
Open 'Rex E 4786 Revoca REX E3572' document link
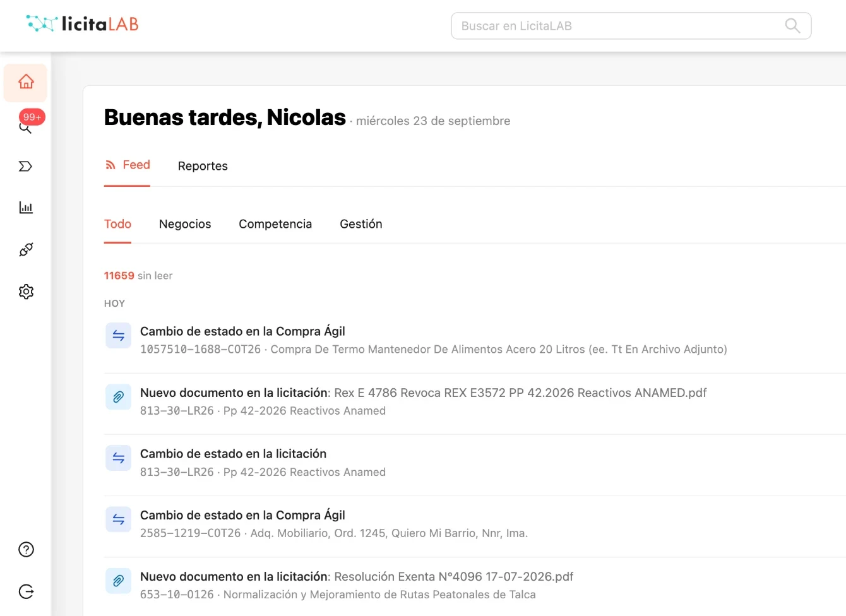pos(520,393)
